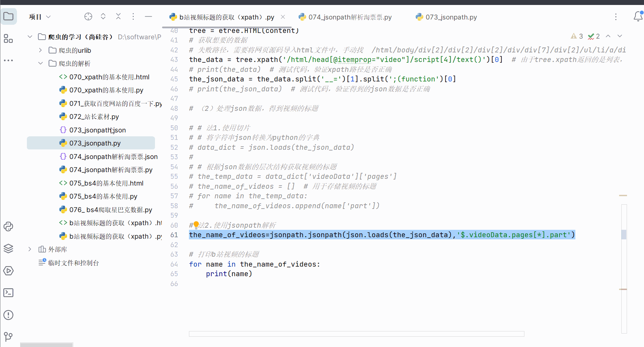Open 070_xpath的基本使用.py file
The width and height of the screenshot is (644, 347).
[x=106, y=90]
